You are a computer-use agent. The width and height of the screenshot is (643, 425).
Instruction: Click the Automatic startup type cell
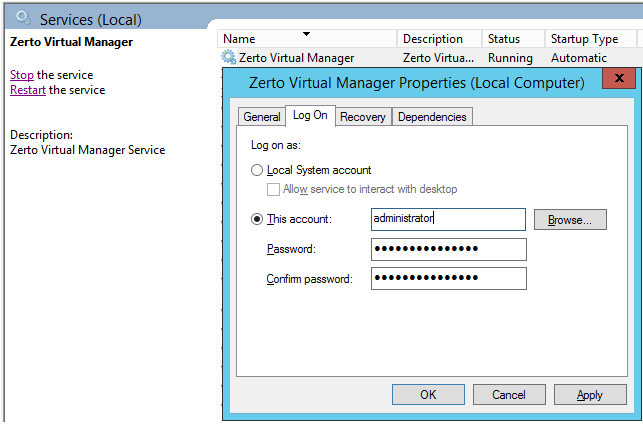pyautogui.click(x=579, y=58)
